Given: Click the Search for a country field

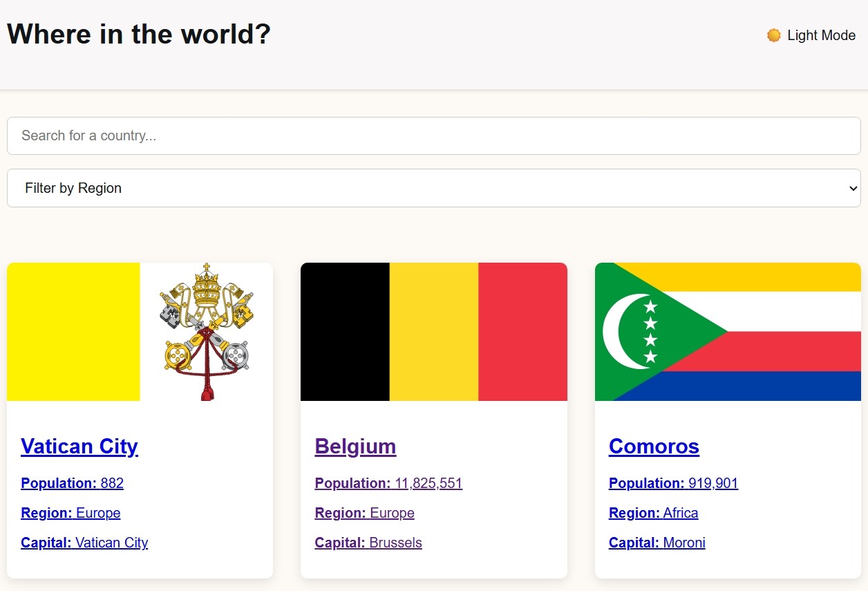Looking at the screenshot, I should coord(433,135).
